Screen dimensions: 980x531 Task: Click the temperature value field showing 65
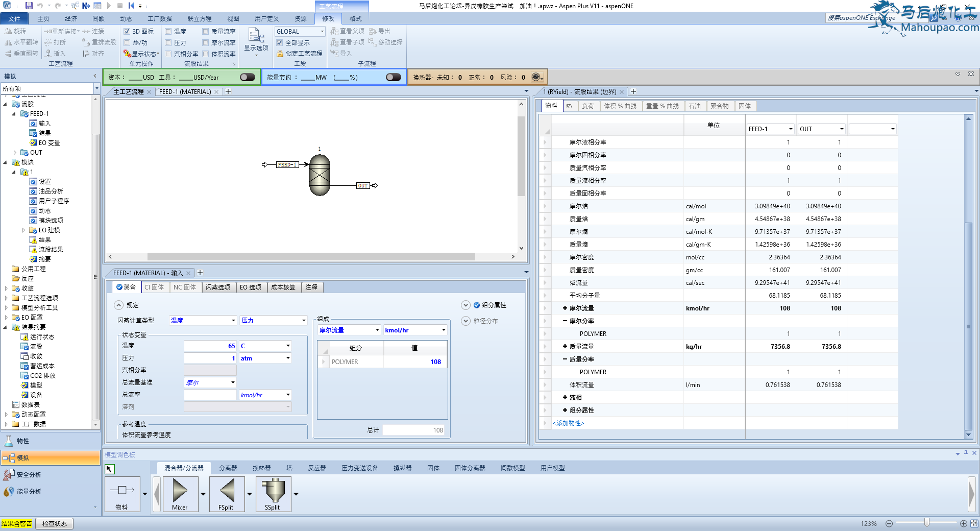coord(210,346)
